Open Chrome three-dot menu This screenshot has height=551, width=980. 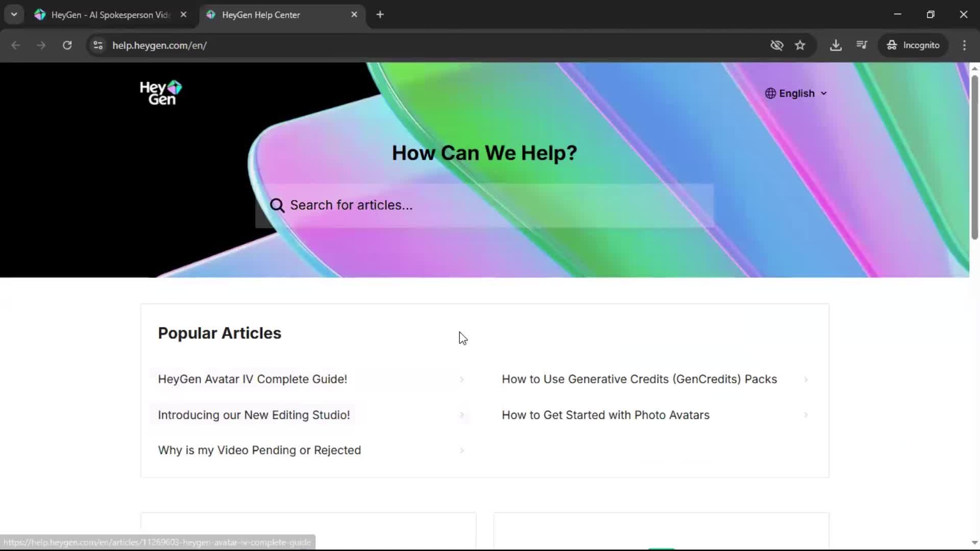click(964, 45)
